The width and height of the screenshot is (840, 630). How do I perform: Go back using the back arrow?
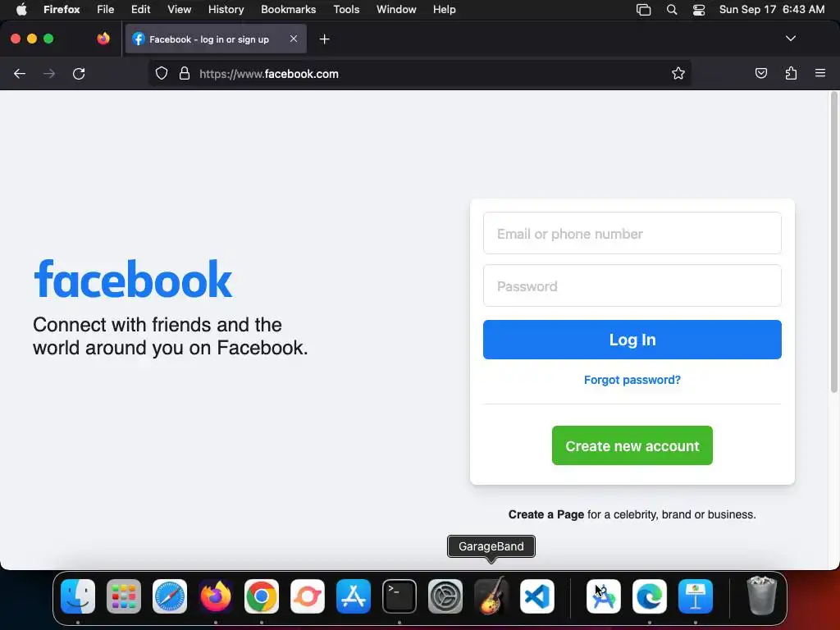click(x=20, y=73)
